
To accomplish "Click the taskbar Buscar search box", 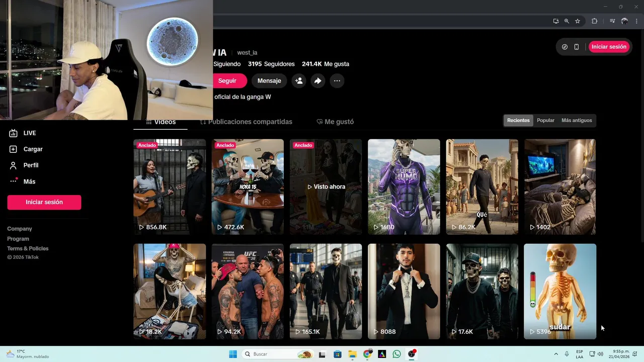I will click(278, 354).
